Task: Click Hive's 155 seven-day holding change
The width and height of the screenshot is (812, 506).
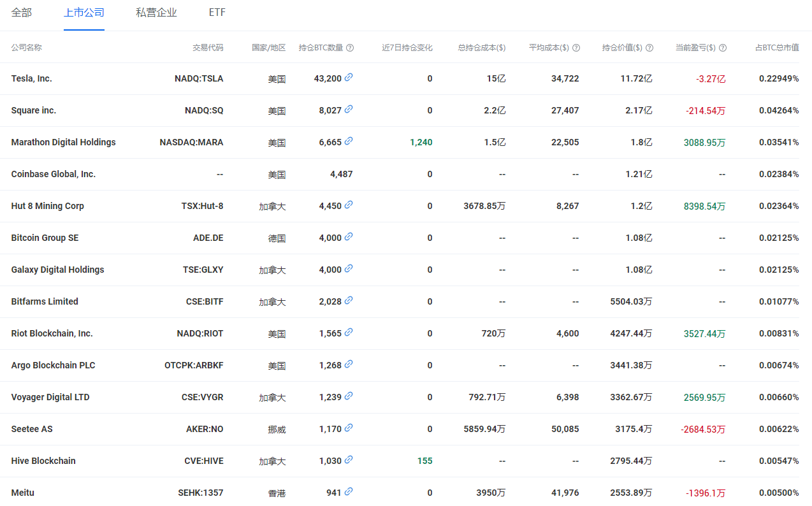Action: pyautogui.click(x=425, y=461)
